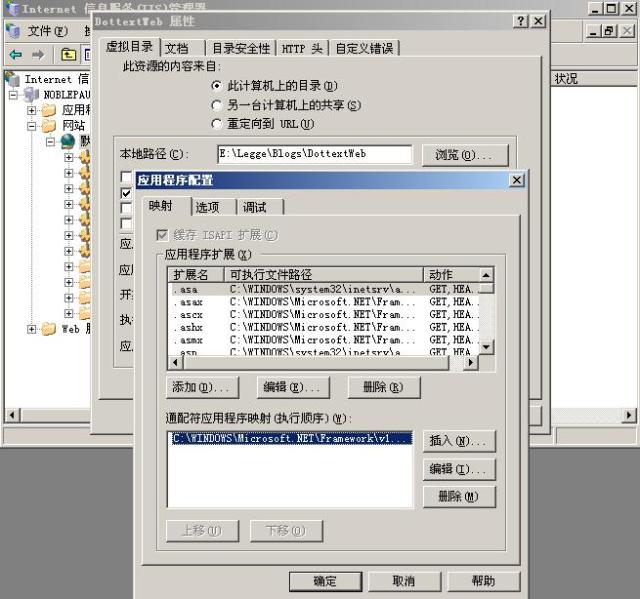Switch to 虚拟目录 tab
The width and height of the screenshot is (640, 599).
[129, 47]
